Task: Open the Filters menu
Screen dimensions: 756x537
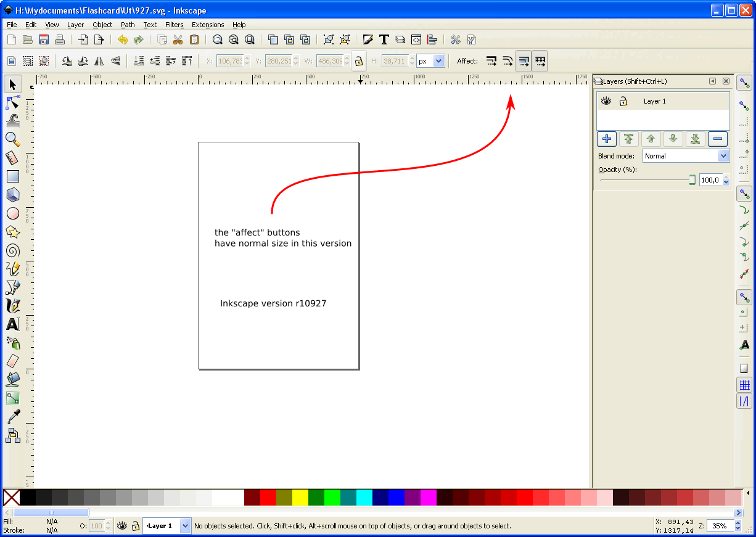Action: [174, 25]
